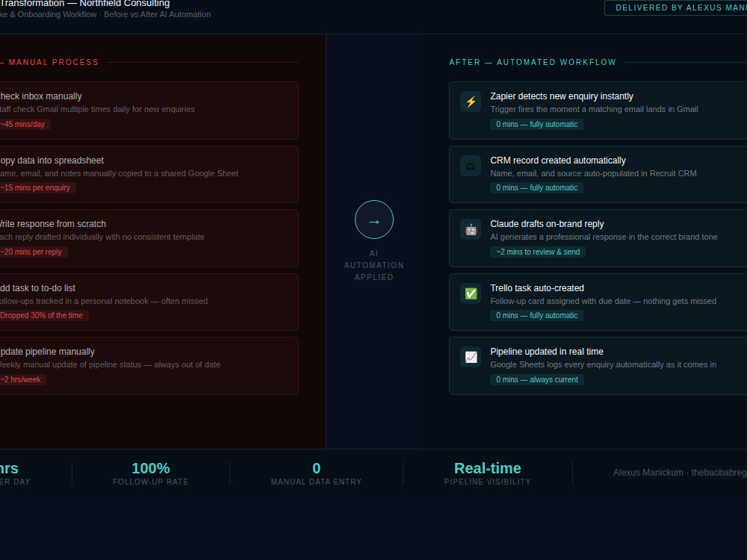Click the Pipeline Visibility label
The width and height of the screenshot is (747, 560).
pos(487,482)
